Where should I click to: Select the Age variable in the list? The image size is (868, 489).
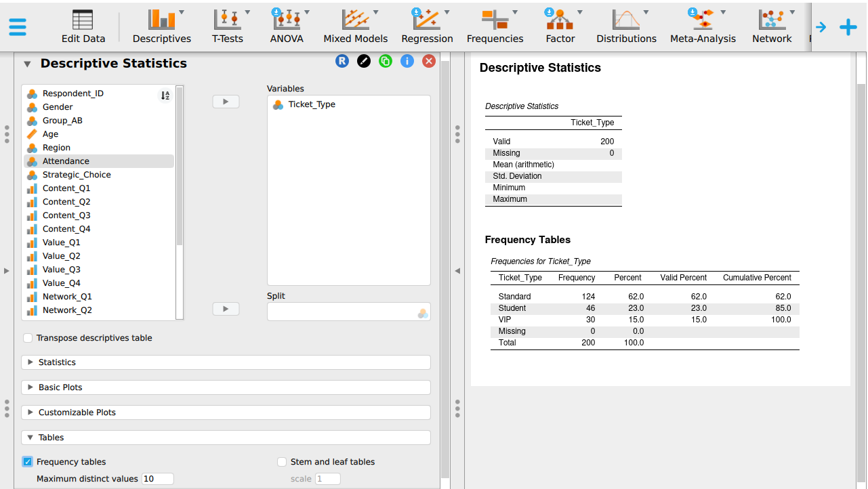[x=99, y=134]
